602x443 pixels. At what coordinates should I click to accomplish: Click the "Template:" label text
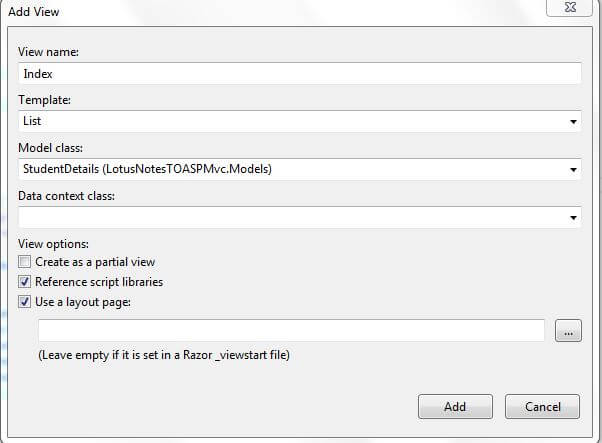tap(46, 100)
